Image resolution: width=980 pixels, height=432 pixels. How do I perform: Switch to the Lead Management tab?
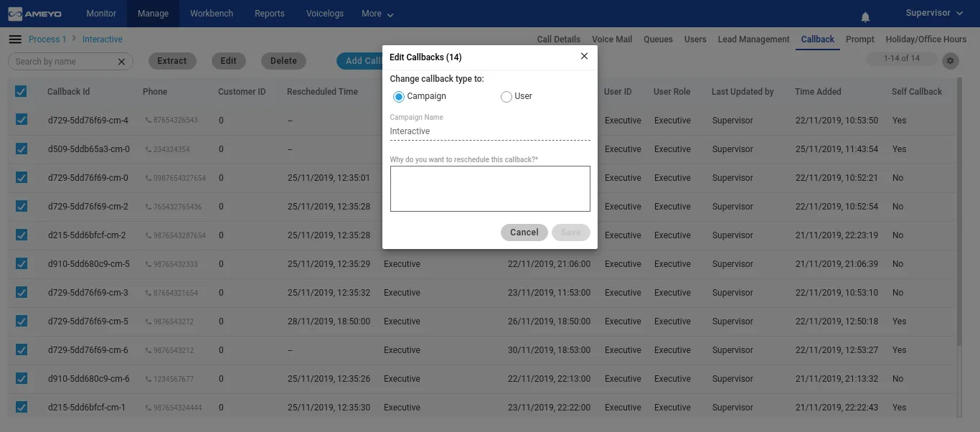point(753,39)
